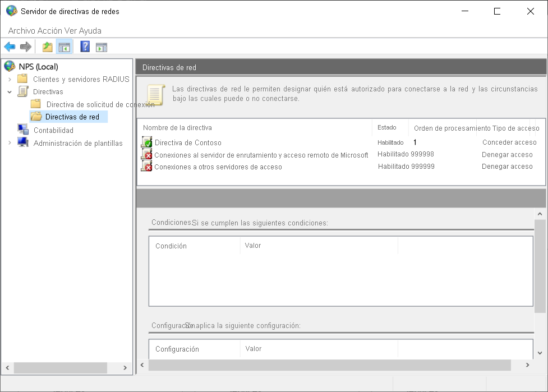The image size is (548, 392).
Task: Click right arrow of details horizontal scrollbar
Action: pos(527,365)
